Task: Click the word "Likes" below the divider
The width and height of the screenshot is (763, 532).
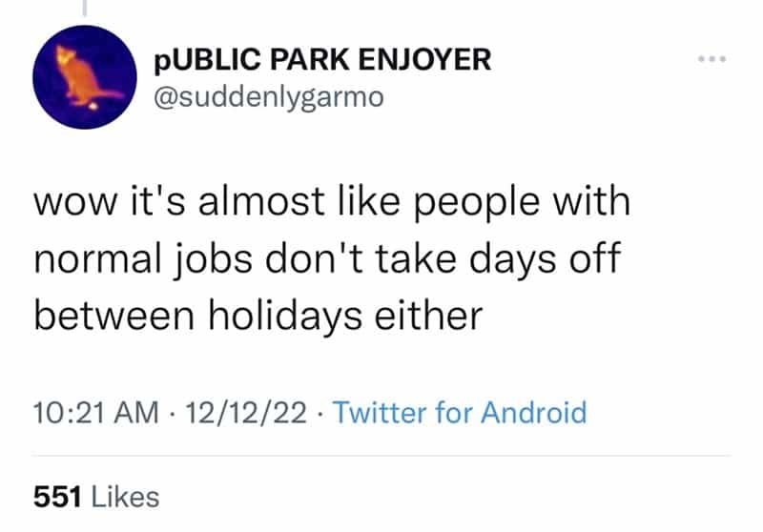Action: (125, 497)
